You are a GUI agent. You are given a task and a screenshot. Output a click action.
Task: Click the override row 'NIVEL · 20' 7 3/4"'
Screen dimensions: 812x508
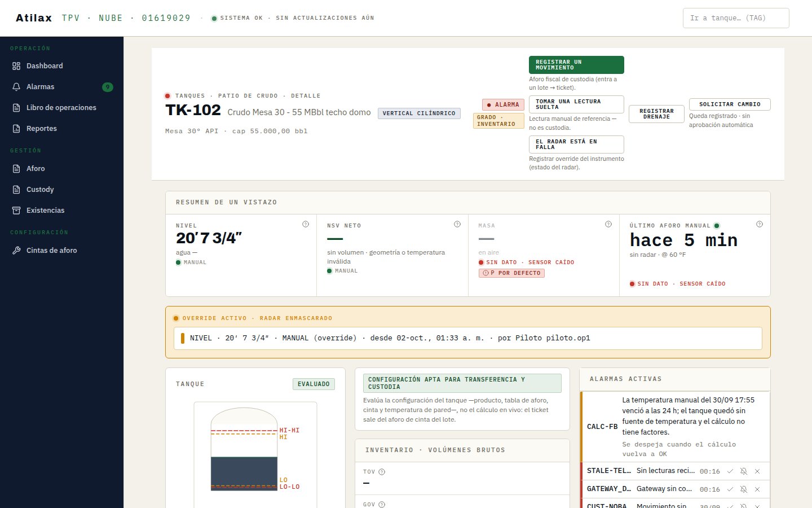[x=468, y=338]
